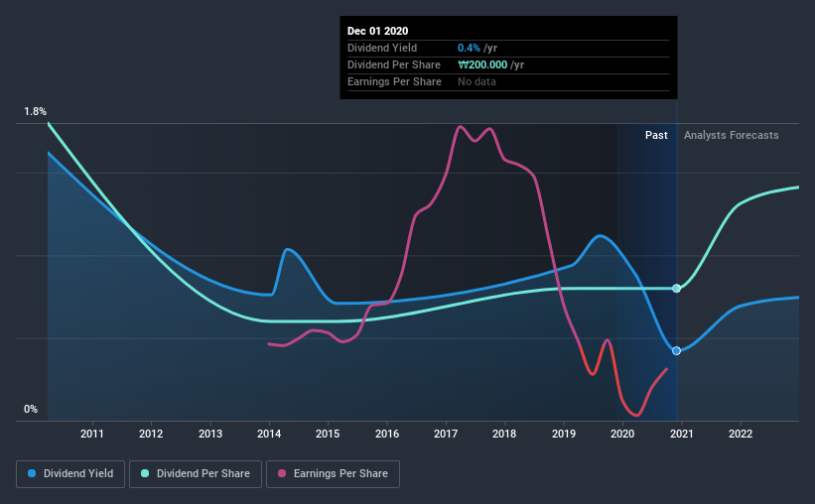Click the tooltip's Dividend Per Share row label

tap(394, 64)
